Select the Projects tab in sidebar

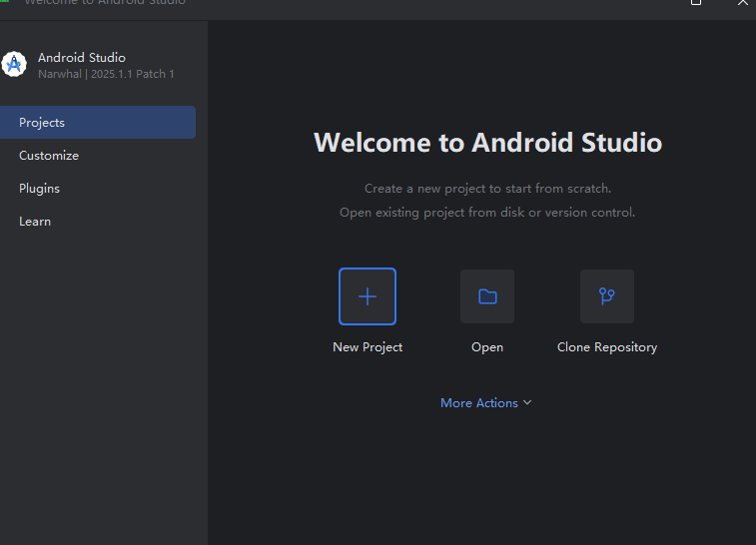[x=98, y=123]
